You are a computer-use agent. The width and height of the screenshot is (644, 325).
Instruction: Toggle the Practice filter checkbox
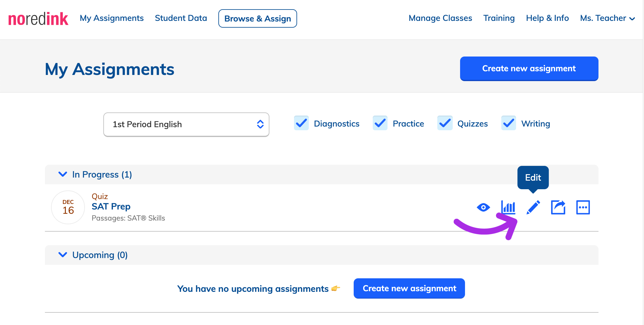pos(380,123)
